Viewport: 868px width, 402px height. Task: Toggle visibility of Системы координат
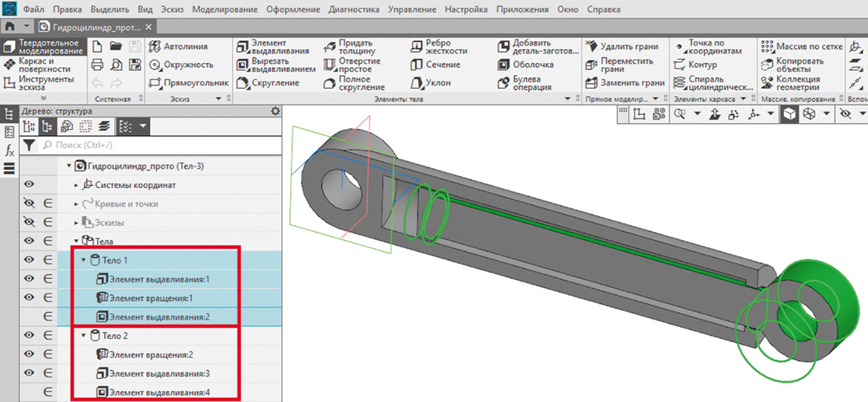point(30,185)
